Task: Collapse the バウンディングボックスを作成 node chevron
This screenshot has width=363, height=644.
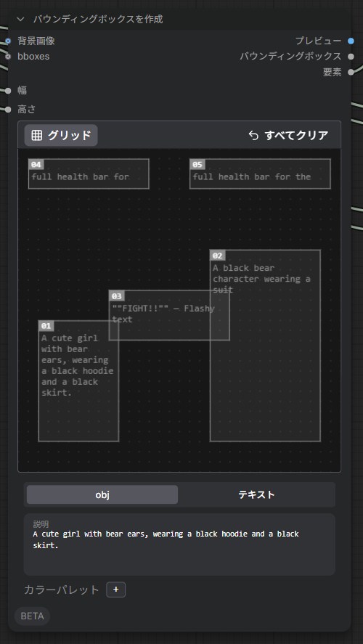Action: coord(21,19)
